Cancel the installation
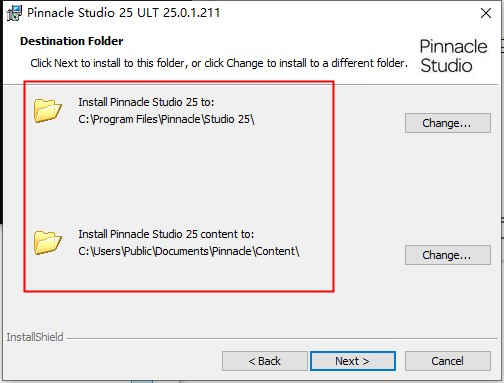Image resolution: width=504 pixels, height=383 pixels. [x=448, y=361]
